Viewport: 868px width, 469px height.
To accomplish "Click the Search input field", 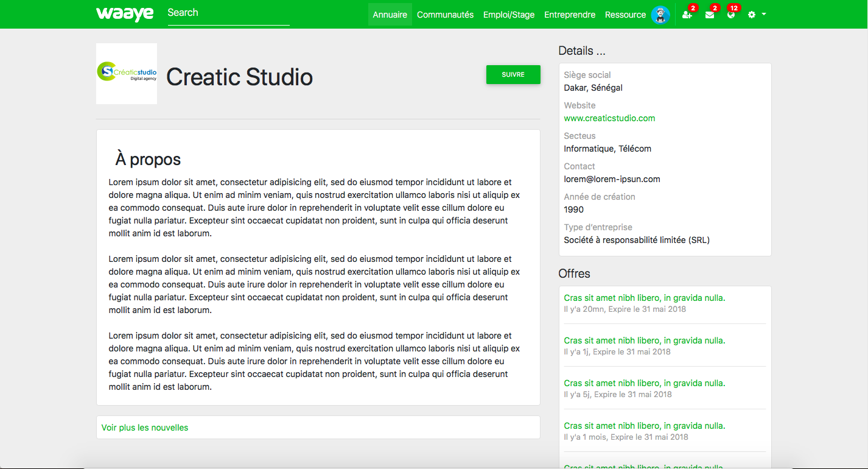I will pos(228,13).
